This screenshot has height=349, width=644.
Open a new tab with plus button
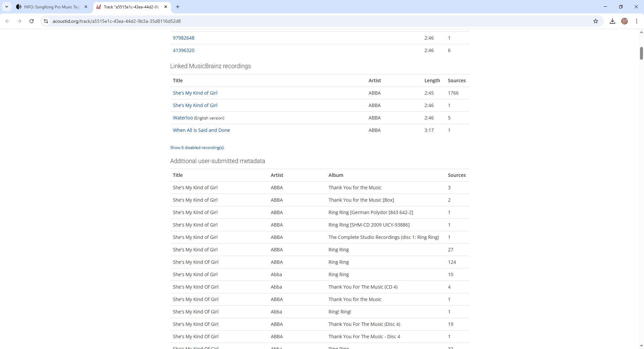click(x=178, y=7)
